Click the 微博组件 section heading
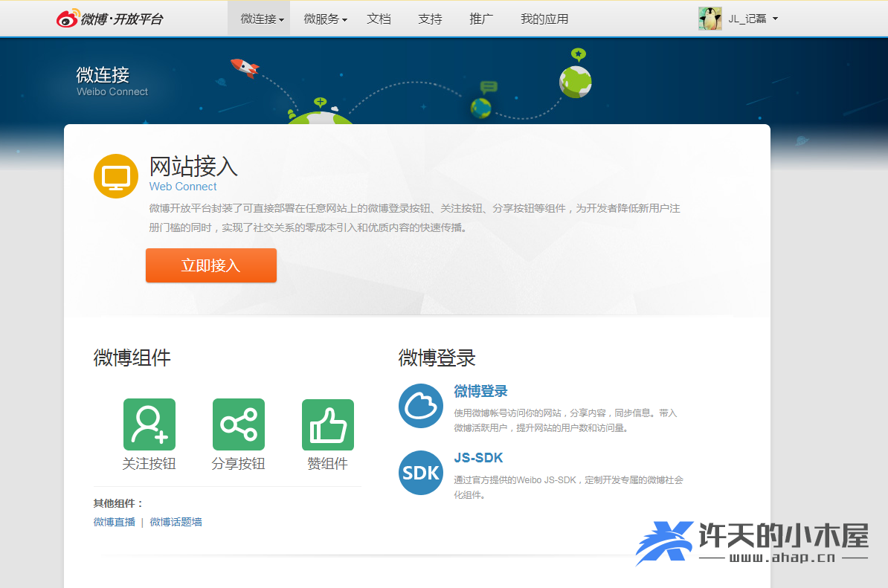The width and height of the screenshot is (888, 588). pos(132,358)
